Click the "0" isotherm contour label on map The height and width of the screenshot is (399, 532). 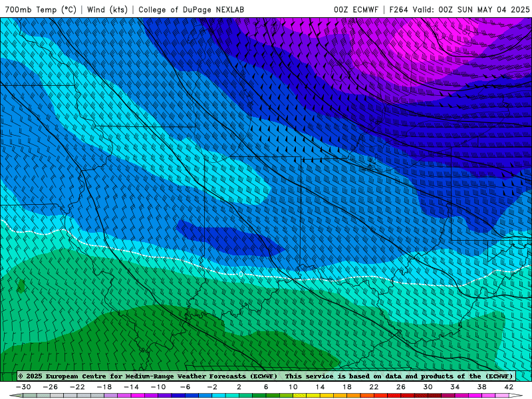[x=241, y=274]
